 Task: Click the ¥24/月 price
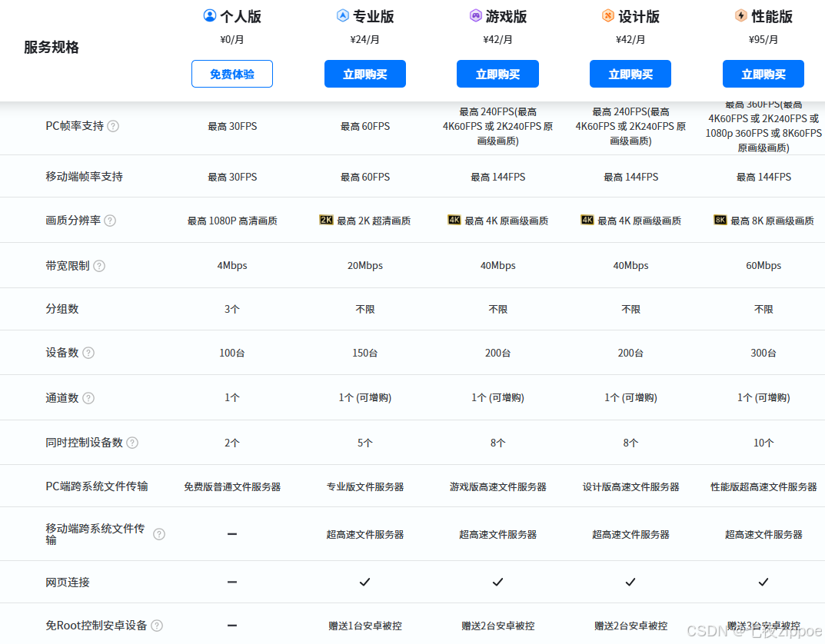point(365,39)
